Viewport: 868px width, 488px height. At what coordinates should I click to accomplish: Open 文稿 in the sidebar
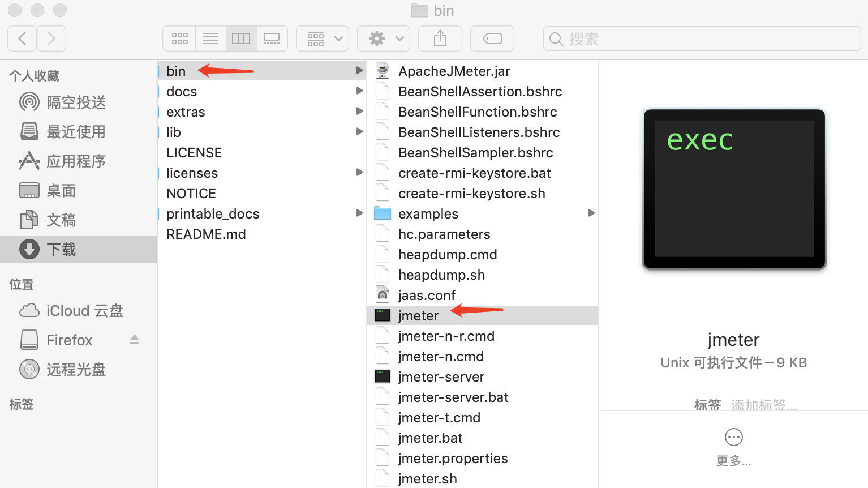[x=79, y=220]
